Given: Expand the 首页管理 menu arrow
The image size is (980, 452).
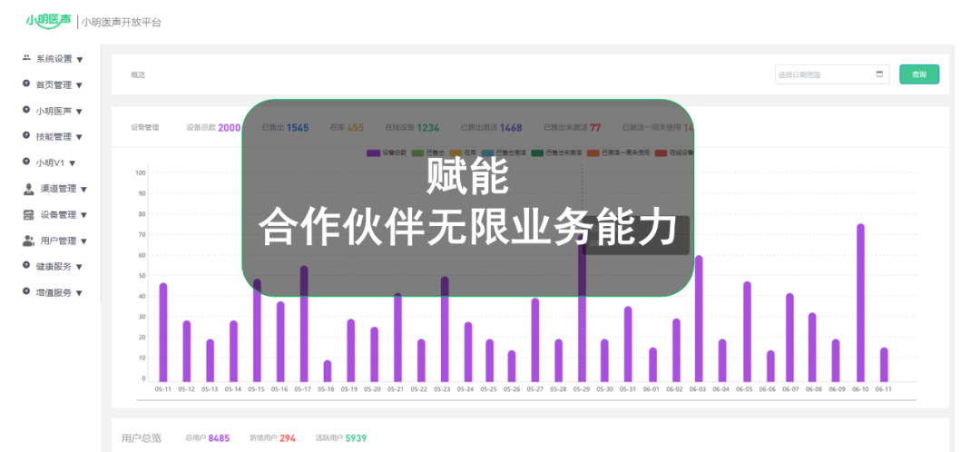Looking at the screenshot, I should point(79,85).
